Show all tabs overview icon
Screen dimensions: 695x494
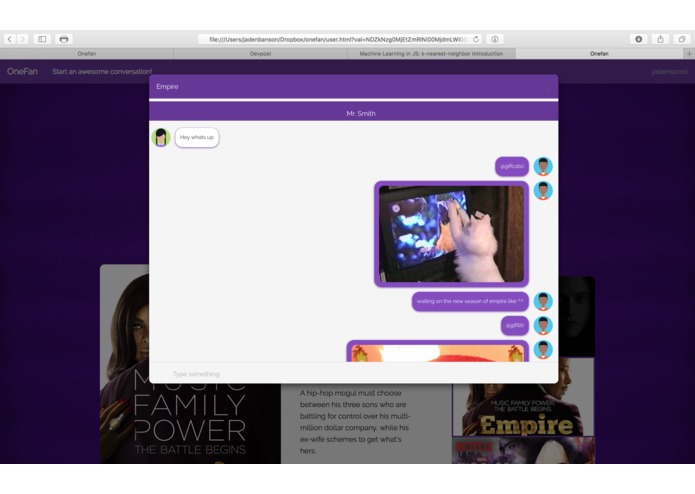pyautogui.click(x=682, y=39)
